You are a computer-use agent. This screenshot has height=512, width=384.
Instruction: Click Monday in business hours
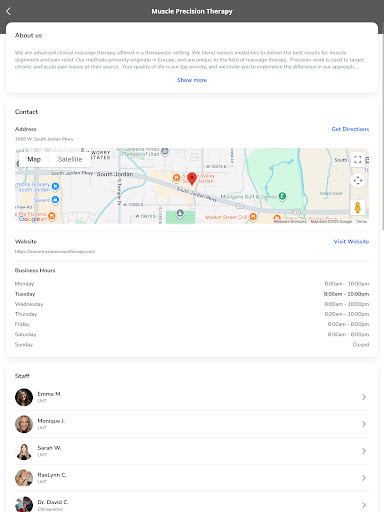coord(24,284)
